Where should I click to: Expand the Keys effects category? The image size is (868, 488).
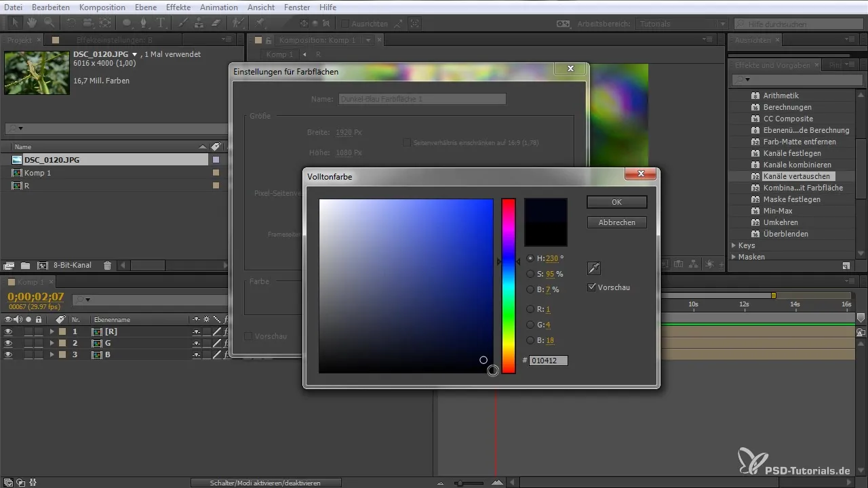(734, 245)
